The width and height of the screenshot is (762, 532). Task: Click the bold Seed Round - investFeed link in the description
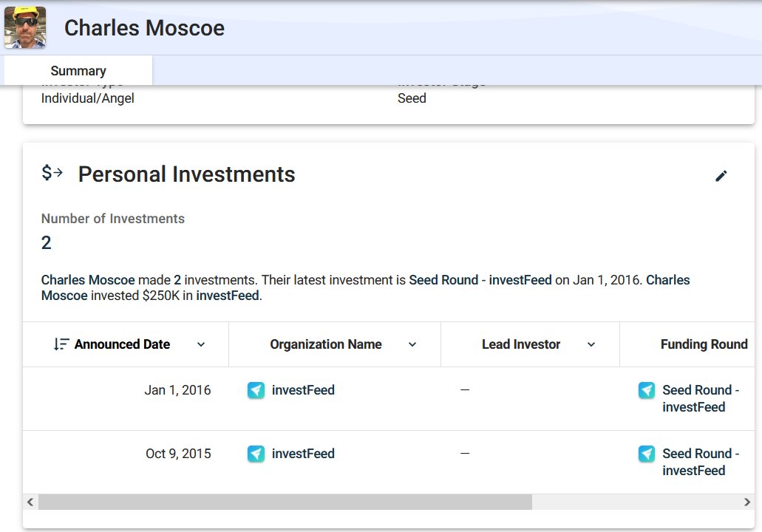(480, 280)
